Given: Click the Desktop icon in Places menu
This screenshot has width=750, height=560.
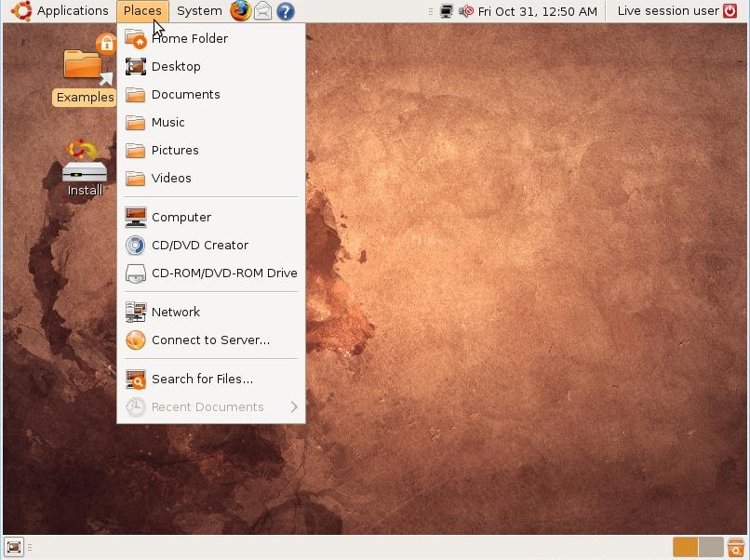Looking at the screenshot, I should click(x=135, y=66).
